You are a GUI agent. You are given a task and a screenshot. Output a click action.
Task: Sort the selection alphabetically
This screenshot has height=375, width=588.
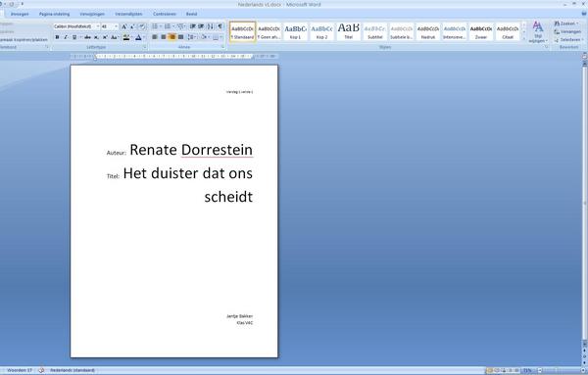(210, 26)
